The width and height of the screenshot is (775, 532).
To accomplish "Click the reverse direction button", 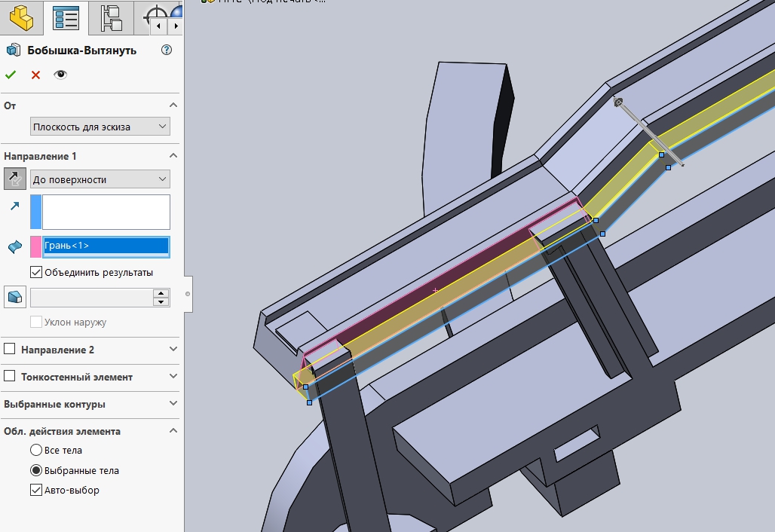I will (14, 179).
